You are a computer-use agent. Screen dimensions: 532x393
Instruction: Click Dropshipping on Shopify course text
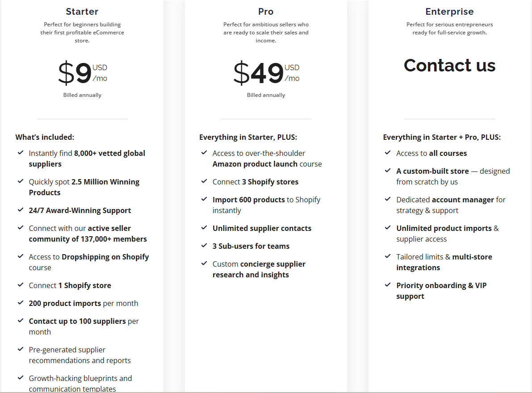[105, 257]
